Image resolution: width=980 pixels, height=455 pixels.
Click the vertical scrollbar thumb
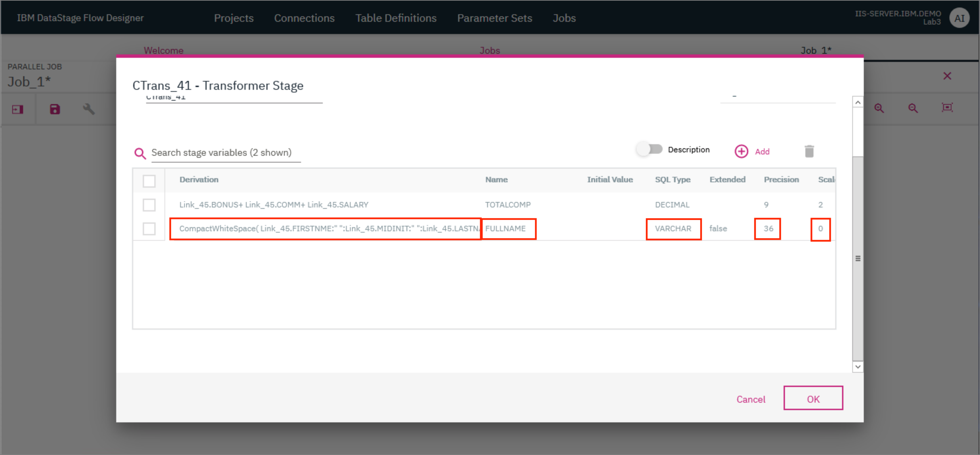click(x=858, y=258)
